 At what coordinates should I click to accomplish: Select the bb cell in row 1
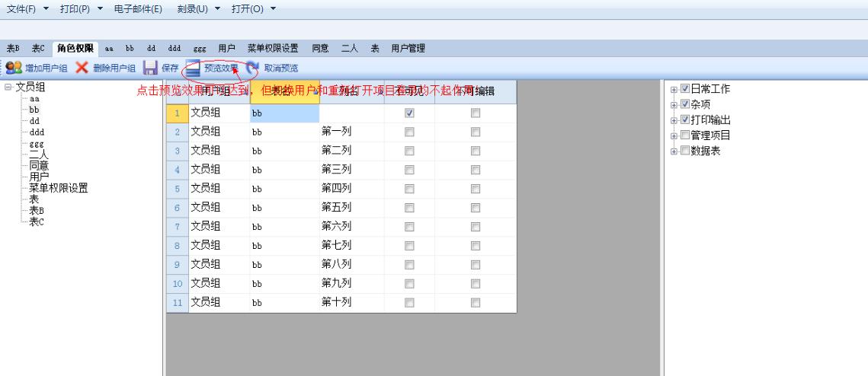click(283, 113)
